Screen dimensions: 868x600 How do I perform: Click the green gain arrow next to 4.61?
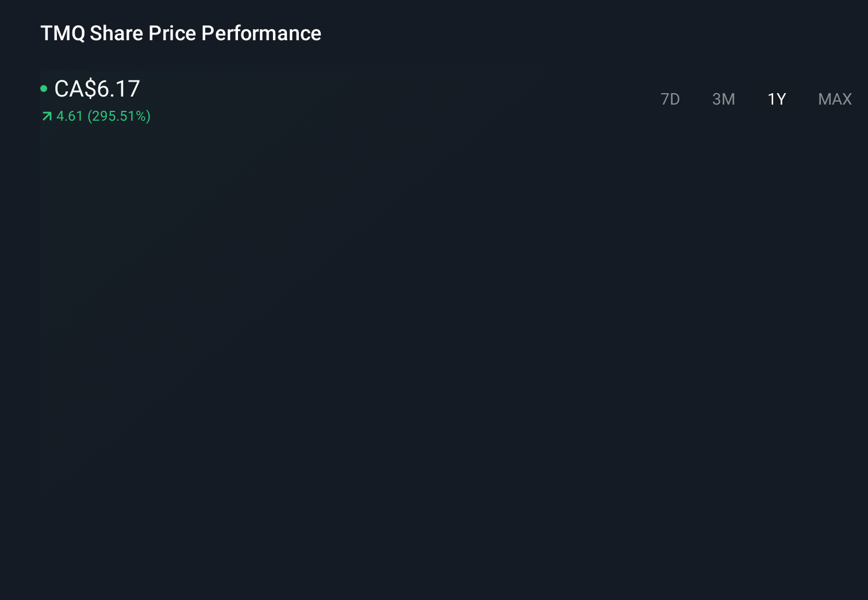click(x=46, y=116)
